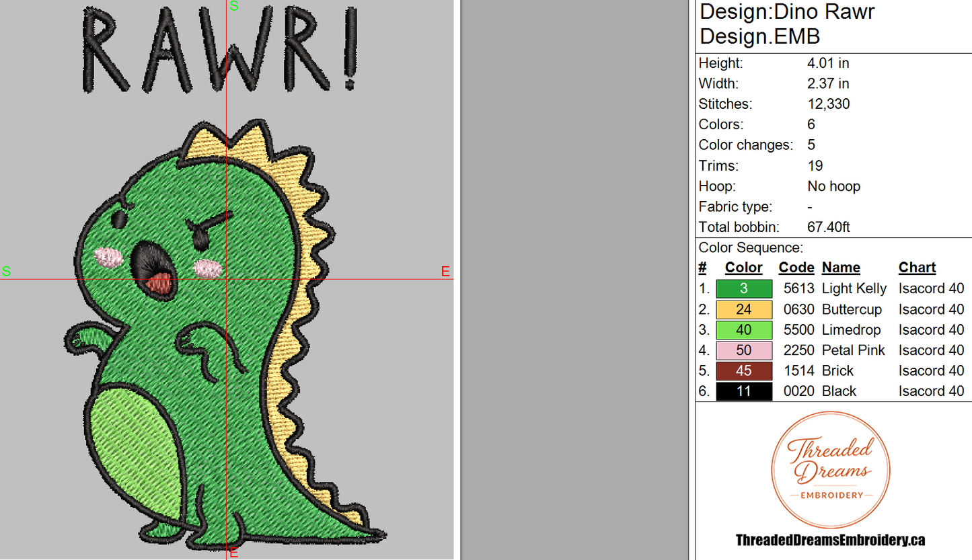Viewport: 972px width, 560px height.
Task: Click the Black color swatch
Action: pos(744,391)
